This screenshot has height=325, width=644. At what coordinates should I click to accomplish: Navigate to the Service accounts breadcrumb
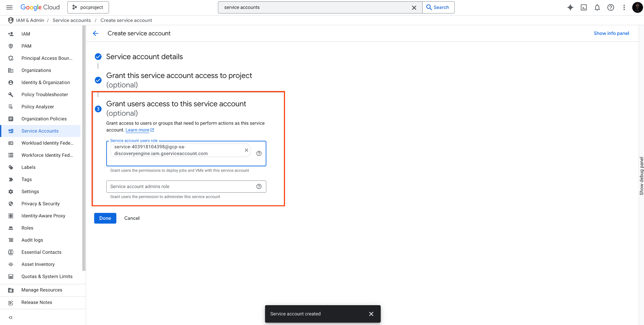pyautogui.click(x=71, y=20)
